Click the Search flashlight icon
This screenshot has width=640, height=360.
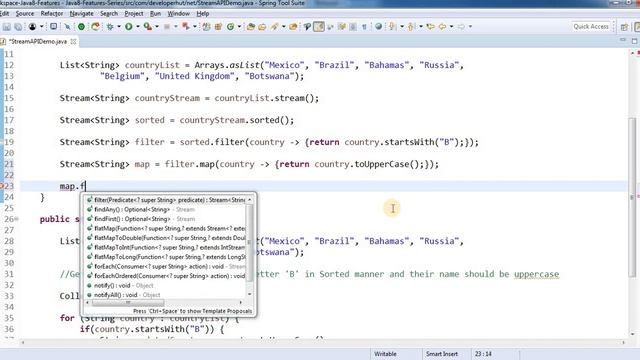click(x=274, y=27)
